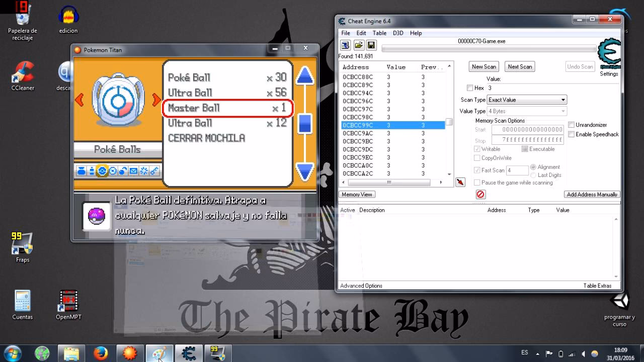Viewport: 644px width, 362px height.
Task: Click the blue scrollbar handle in bag
Action: pyautogui.click(x=305, y=123)
